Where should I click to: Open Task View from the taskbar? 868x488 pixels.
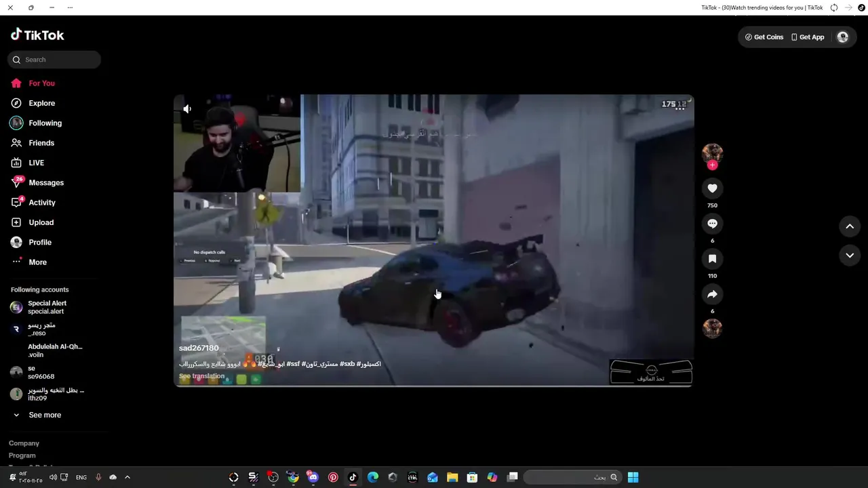coord(513,477)
